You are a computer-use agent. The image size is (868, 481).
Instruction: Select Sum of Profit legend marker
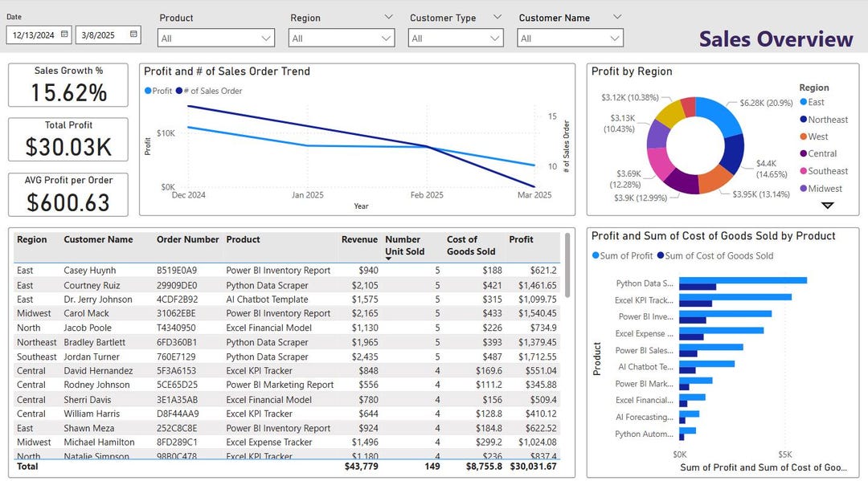pos(596,255)
